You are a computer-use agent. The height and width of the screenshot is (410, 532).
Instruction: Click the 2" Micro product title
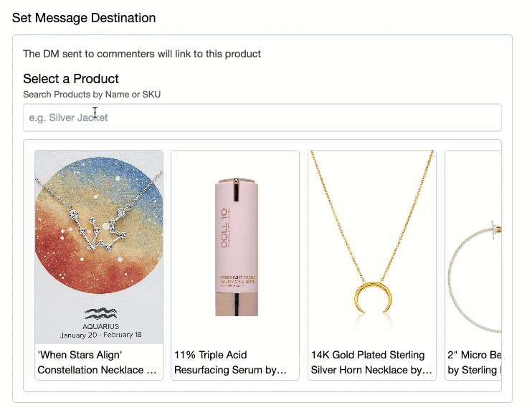pyautogui.click(x=473, y=362)
